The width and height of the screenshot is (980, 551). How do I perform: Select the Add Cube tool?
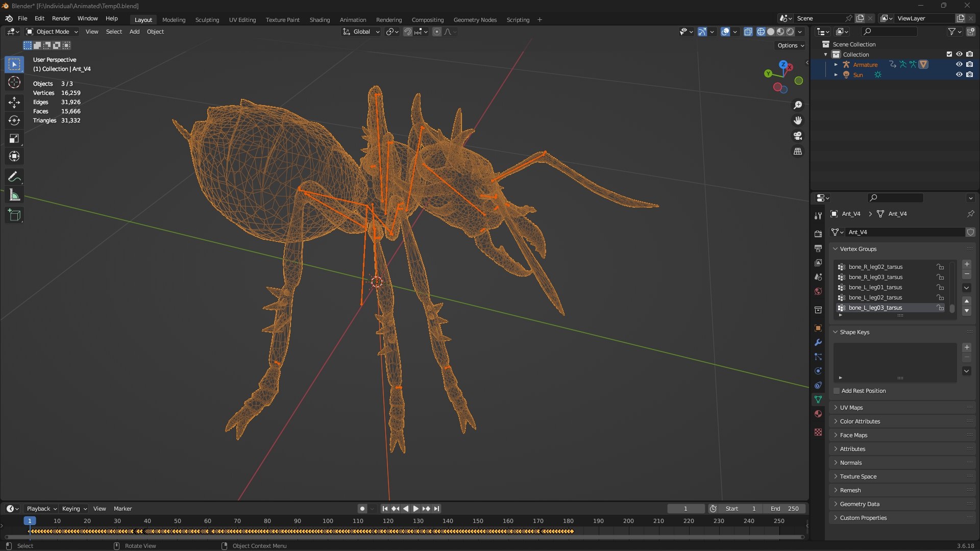click(x=14, y=215)
